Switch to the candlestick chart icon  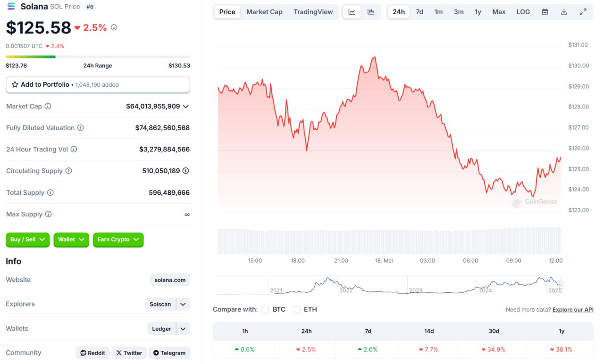coord(371,12)
